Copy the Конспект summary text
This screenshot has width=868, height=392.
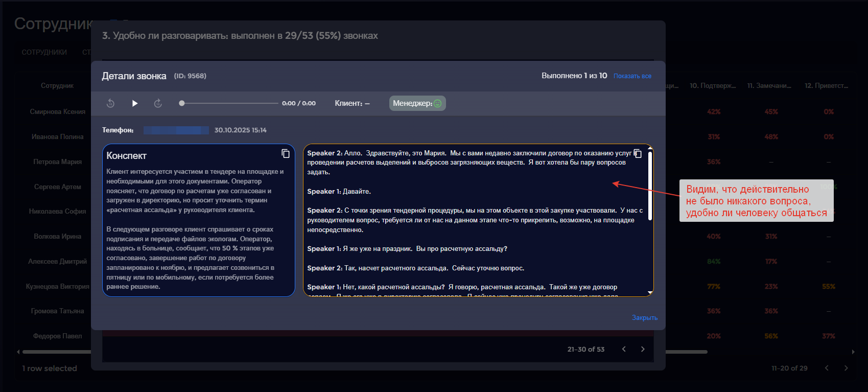[286, 154]
